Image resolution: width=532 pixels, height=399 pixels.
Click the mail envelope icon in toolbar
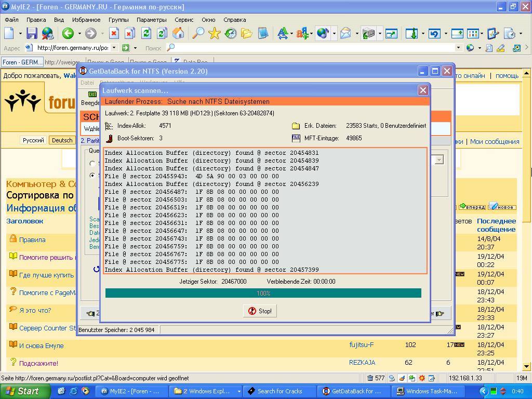coord(345,33)
